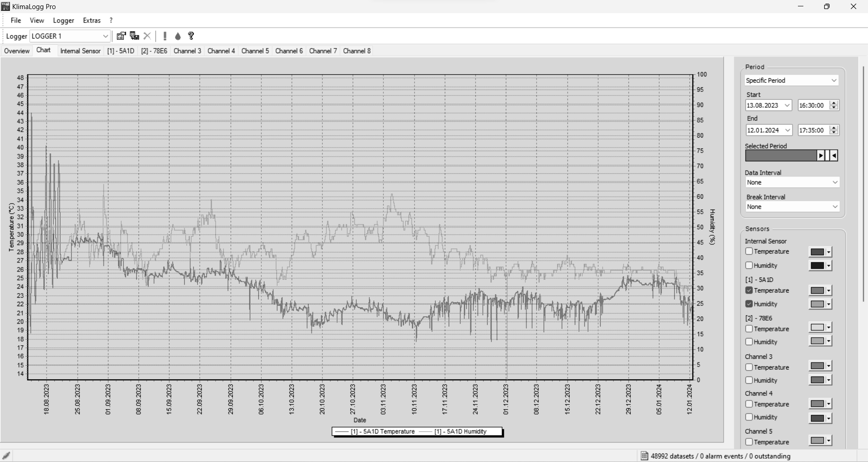The width and height of the screenshot is (868, 462).
Task: Click the End time field 17:35:00
Action: (813, 130)
